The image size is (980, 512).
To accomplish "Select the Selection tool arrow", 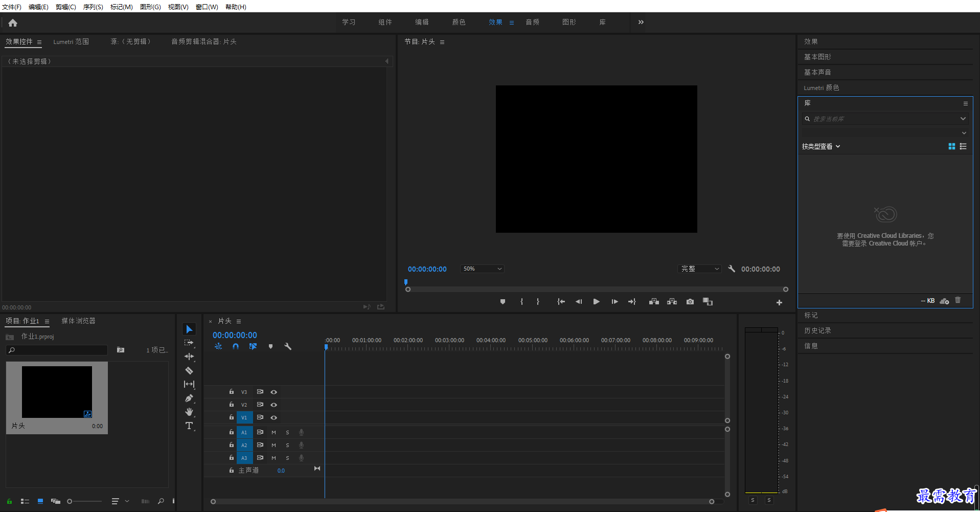I will pos(189,329).
